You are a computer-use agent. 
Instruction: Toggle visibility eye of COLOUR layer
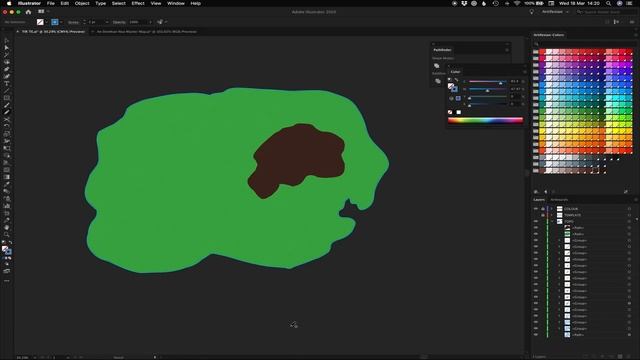(536, 209)
